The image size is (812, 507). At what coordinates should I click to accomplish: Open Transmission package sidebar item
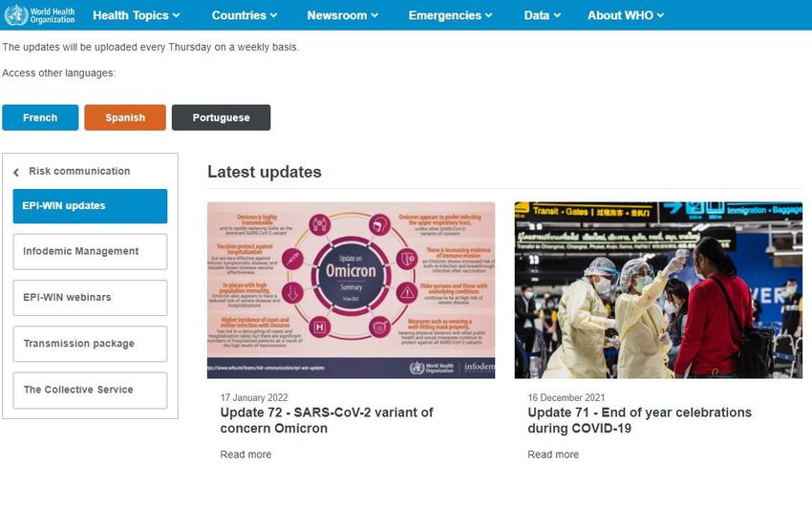[x=90, y=344]
